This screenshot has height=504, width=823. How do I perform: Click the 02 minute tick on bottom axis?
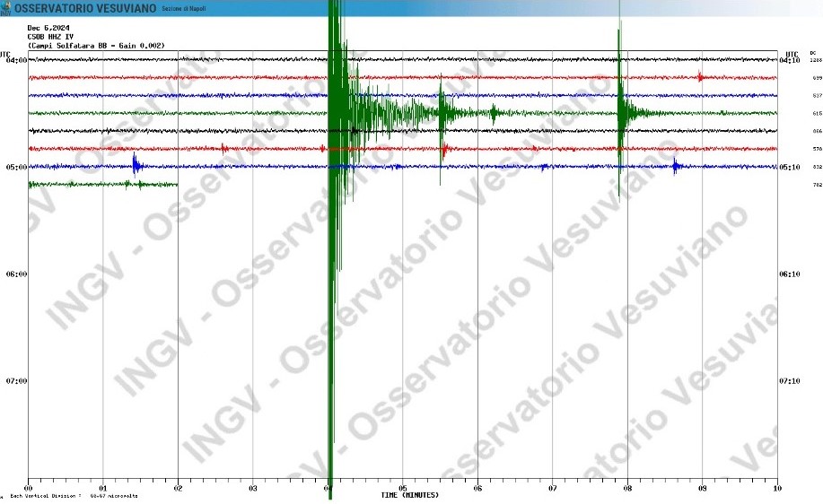coord(178,489)
